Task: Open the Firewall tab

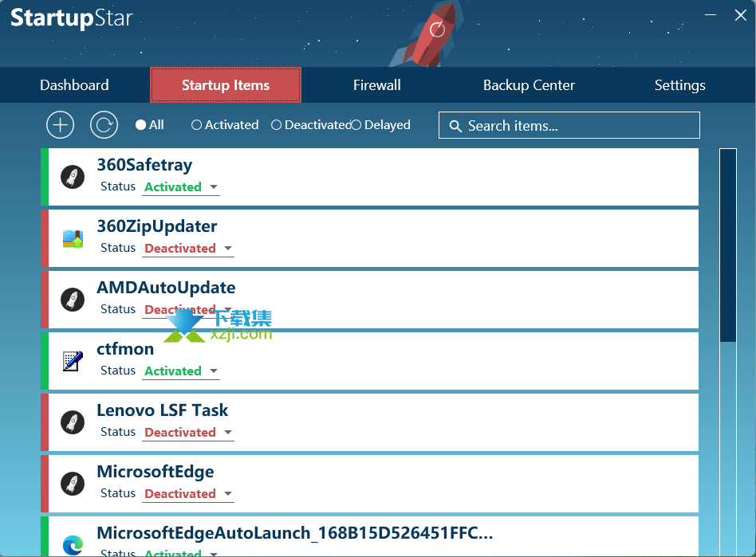Action: [376, 85]
